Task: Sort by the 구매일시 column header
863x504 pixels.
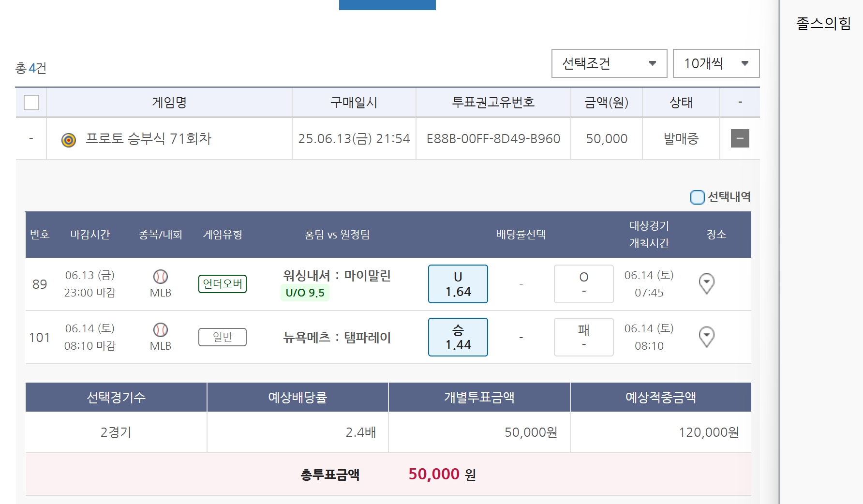Action: [354, 103]
